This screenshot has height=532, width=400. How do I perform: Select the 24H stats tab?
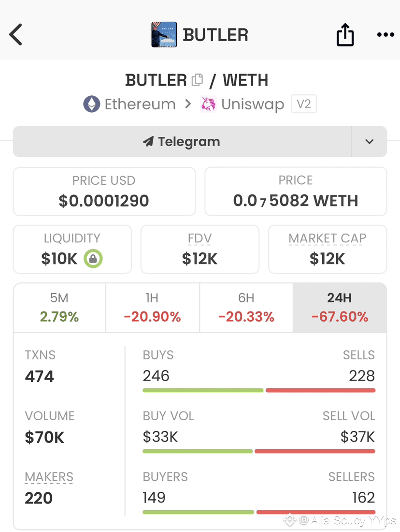click(339, 307)
